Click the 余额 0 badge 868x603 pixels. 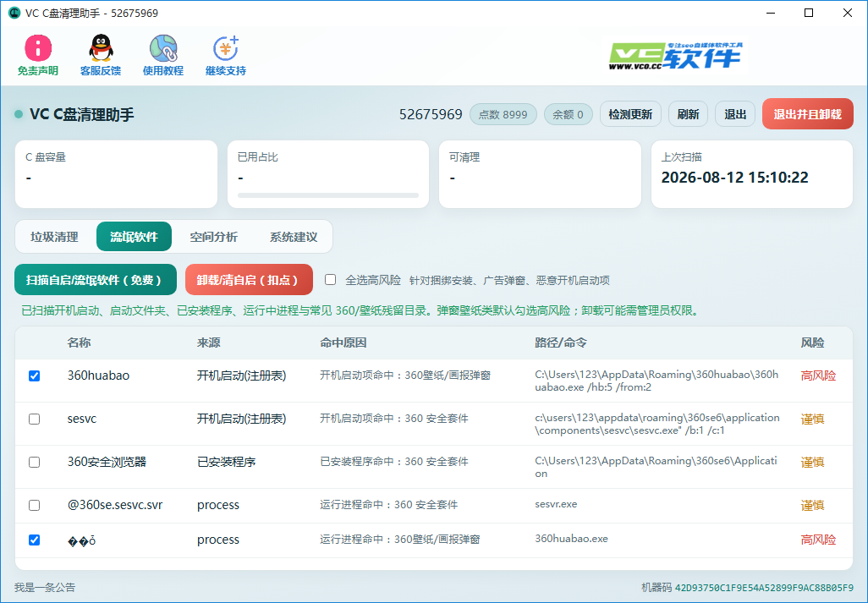[x=568, y=114]
